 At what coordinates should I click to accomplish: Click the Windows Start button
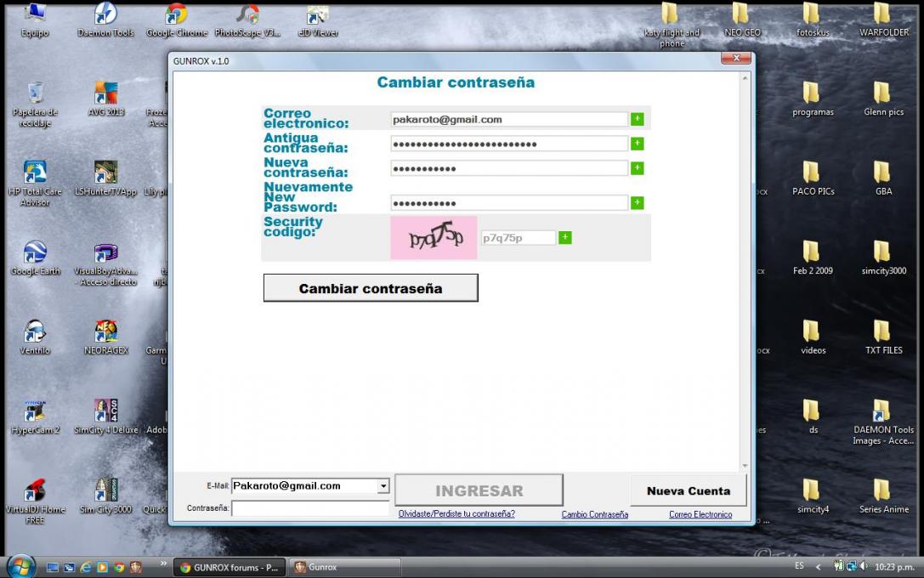point(20,566)
